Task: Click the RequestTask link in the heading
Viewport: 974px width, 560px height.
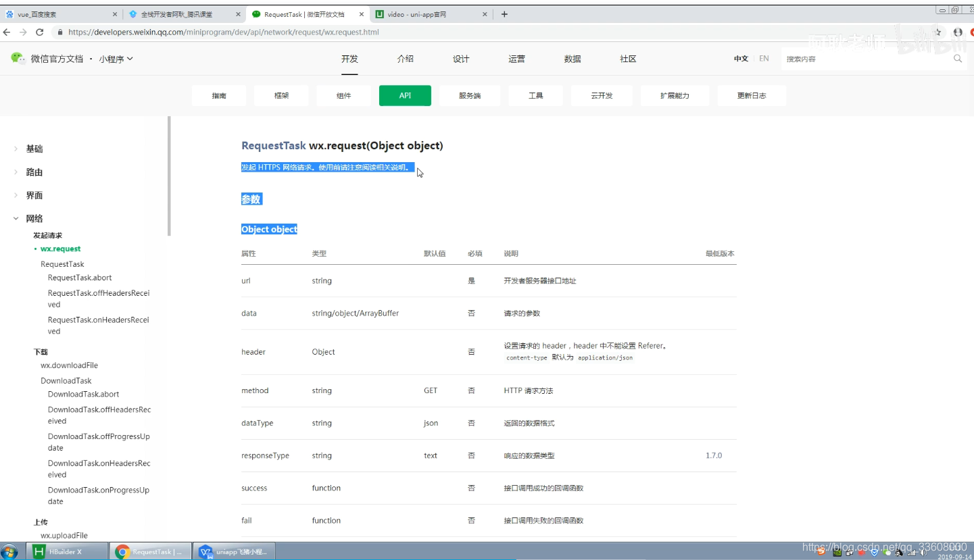Action: (274, 146)
